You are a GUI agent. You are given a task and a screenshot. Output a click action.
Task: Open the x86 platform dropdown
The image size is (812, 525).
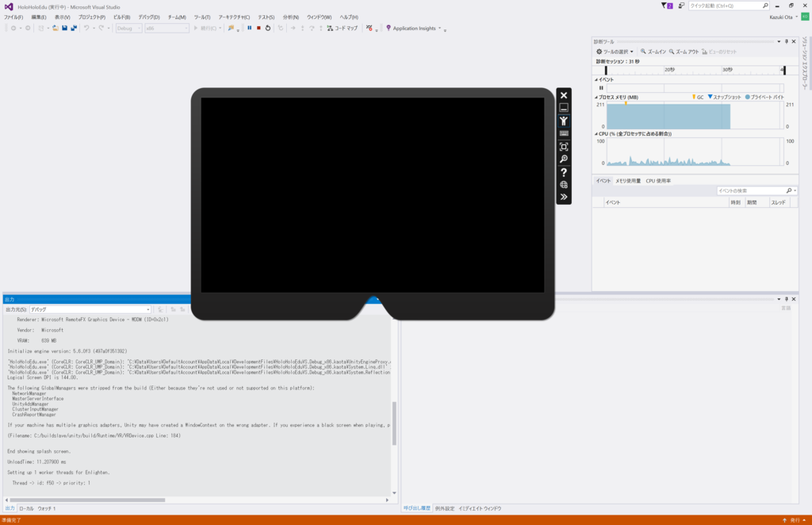point(167,28)
